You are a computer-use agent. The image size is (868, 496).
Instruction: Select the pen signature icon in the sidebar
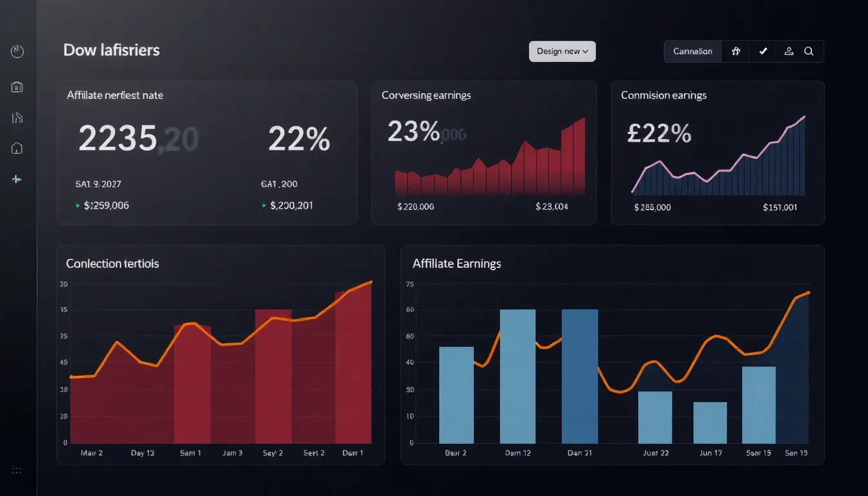click(x=17, y=118)
